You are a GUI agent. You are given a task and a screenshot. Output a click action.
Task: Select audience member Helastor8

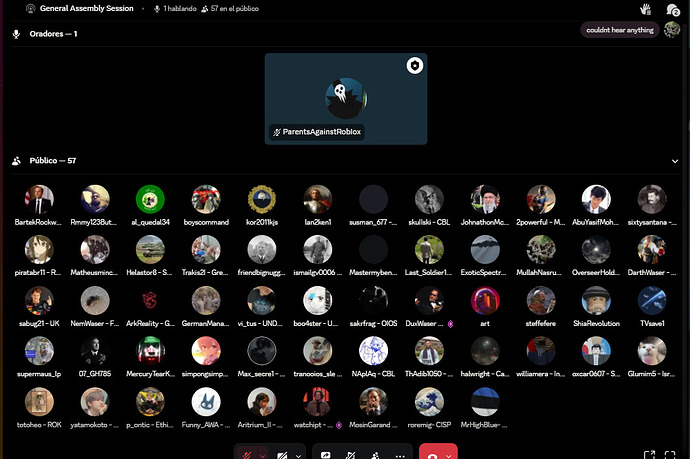click(x=150, y=256)
